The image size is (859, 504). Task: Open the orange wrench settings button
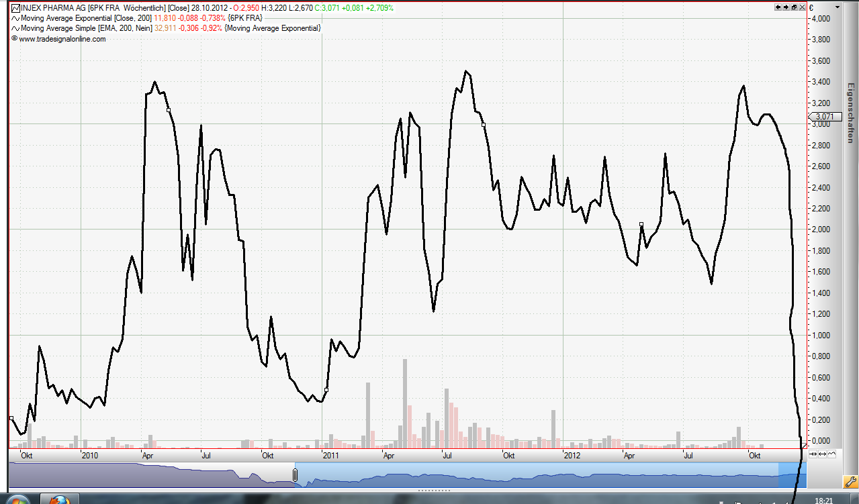(x=850, y=481)
